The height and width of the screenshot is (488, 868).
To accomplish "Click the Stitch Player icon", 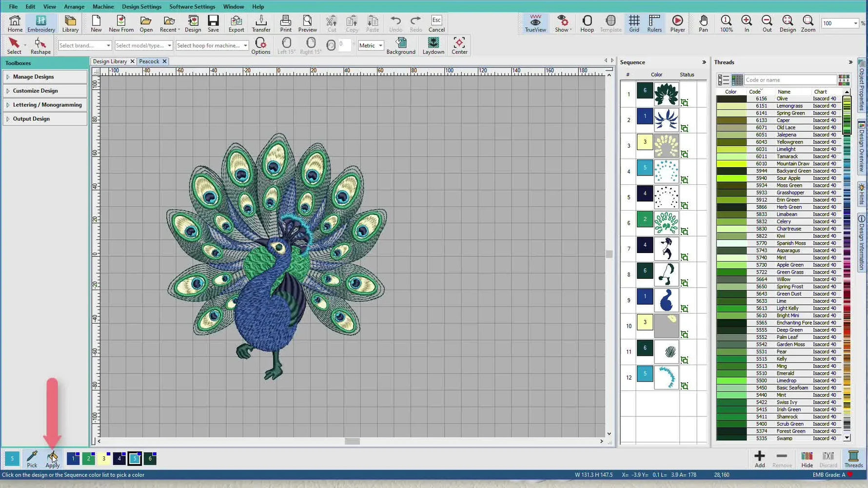I will [677, 23].
